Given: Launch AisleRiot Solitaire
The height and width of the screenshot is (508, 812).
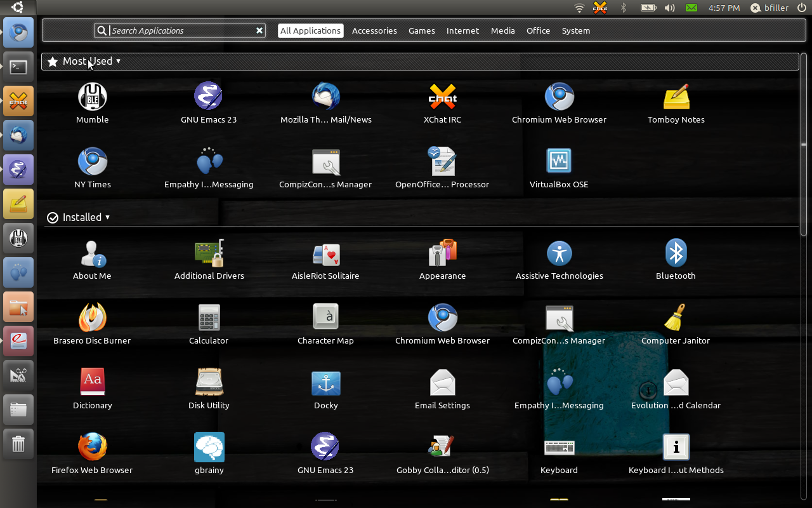Looking at the screenshot, I should [x=325, y=254].
